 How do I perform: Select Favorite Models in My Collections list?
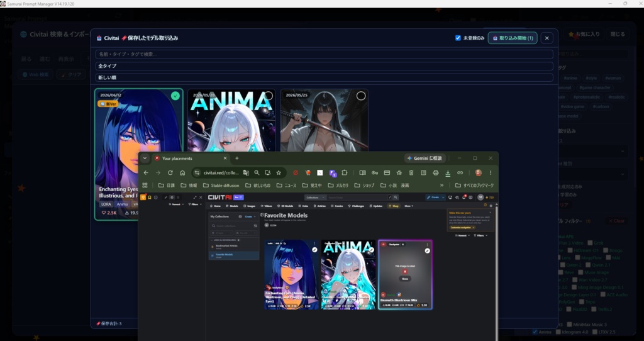[x=234, y=255]
